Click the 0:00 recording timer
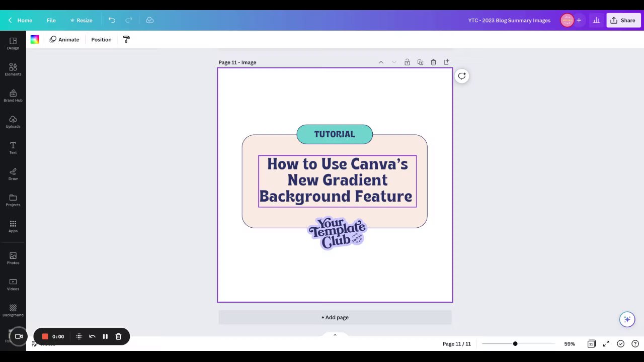 (58, 336)
